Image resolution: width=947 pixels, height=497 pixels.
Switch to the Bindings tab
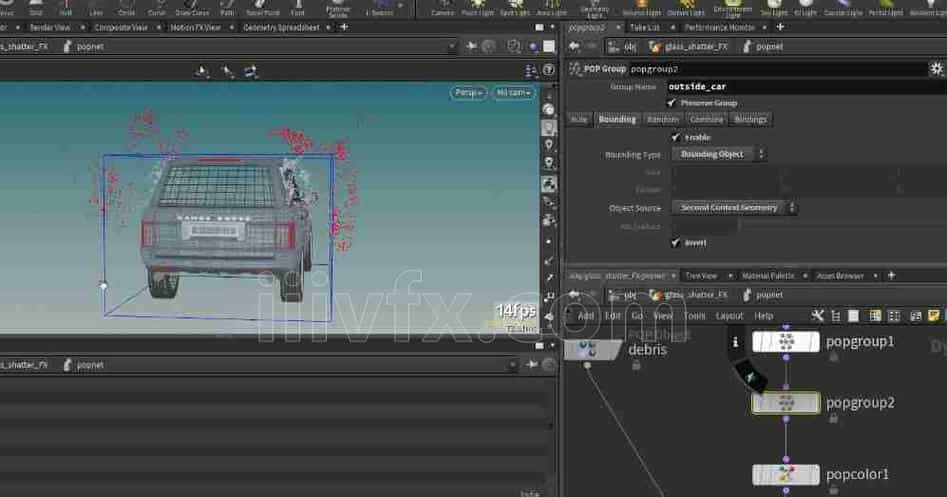point(750,120)
